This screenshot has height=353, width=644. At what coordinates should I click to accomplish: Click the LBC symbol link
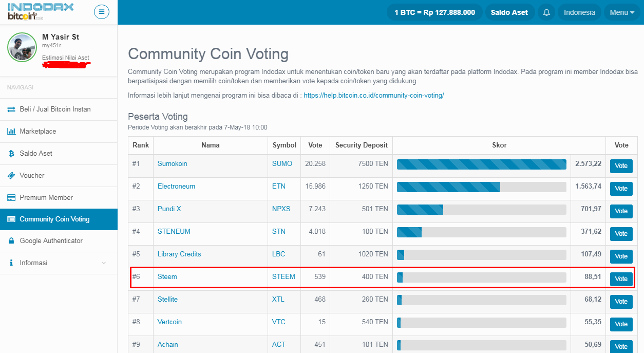[279, 254]
